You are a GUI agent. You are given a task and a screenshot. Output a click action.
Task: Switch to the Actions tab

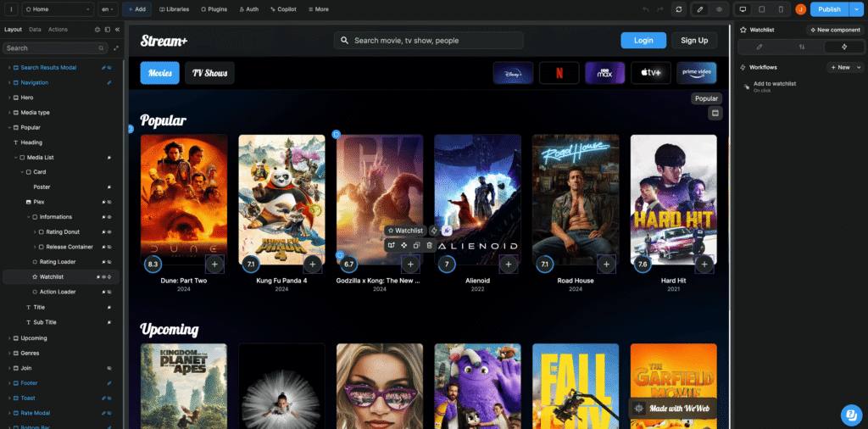click(58, 30)
